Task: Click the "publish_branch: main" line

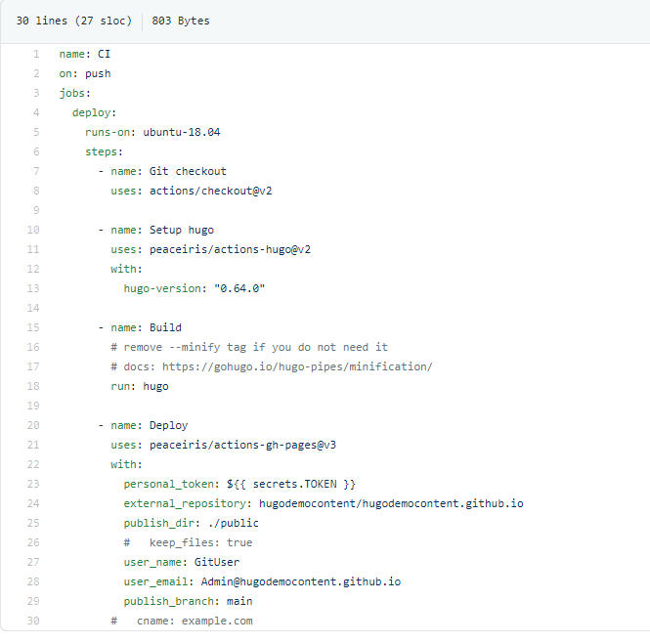Action: [x=188, y=601]
